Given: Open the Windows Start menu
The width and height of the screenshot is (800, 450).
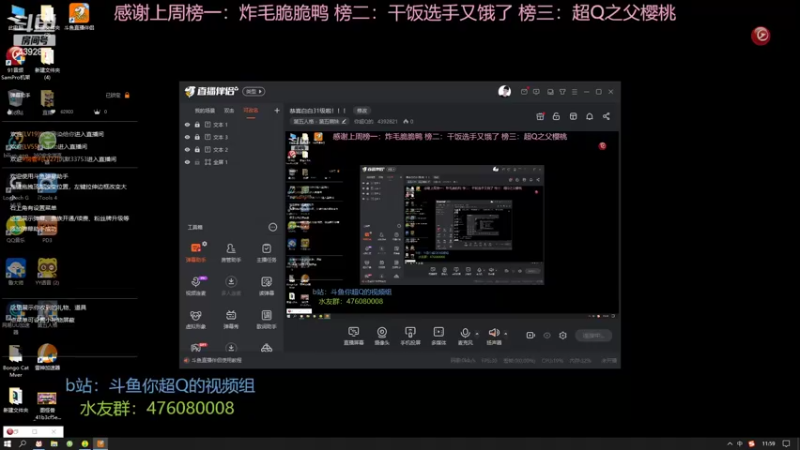Looking at the screenshot, I should 7,444.
